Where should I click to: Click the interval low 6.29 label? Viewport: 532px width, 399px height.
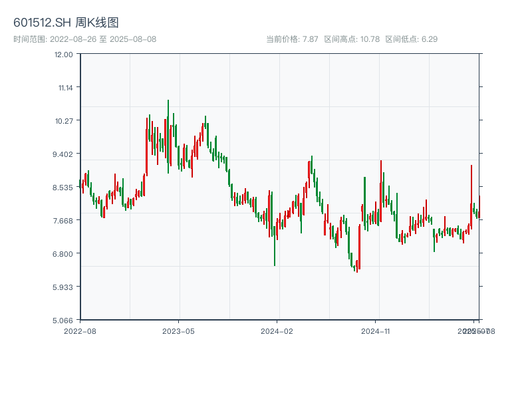[412, 39]
